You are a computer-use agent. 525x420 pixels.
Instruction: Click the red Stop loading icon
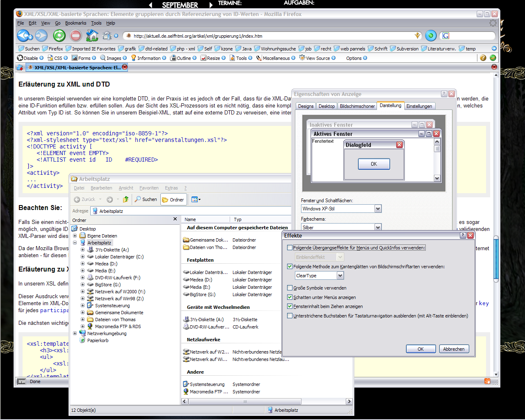(x=76, y=36)
